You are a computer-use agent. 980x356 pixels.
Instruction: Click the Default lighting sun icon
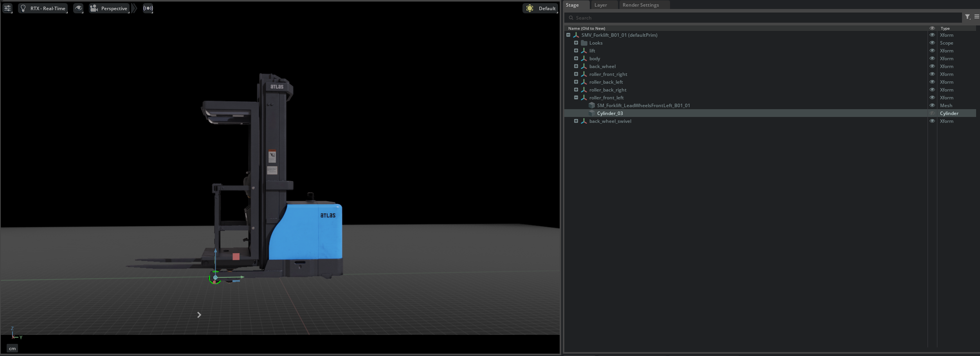(x=530, y=8)
